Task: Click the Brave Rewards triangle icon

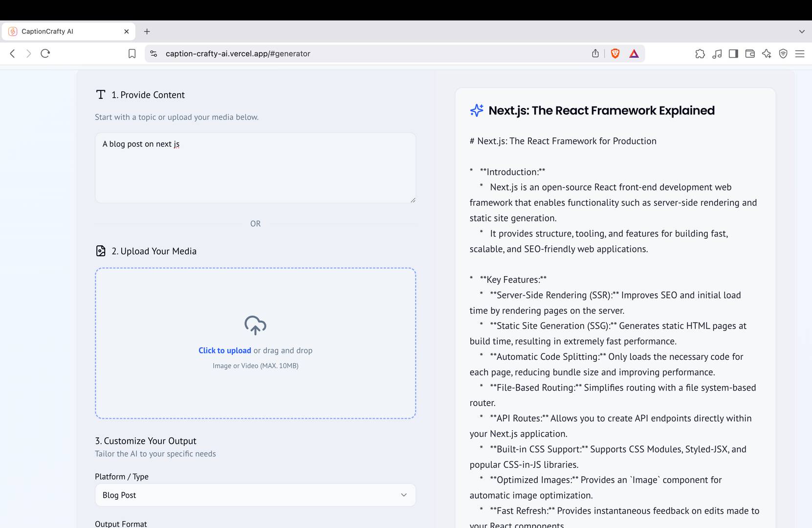Action: click(x=634, y=54)
